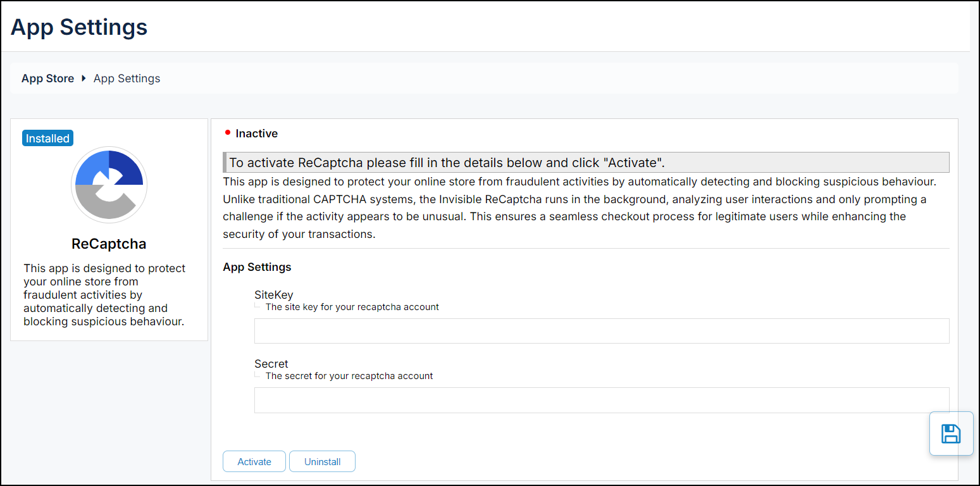Screen dimensions: 980x486
Task: Click inside the Secret input field
Action: click(601, 400)
